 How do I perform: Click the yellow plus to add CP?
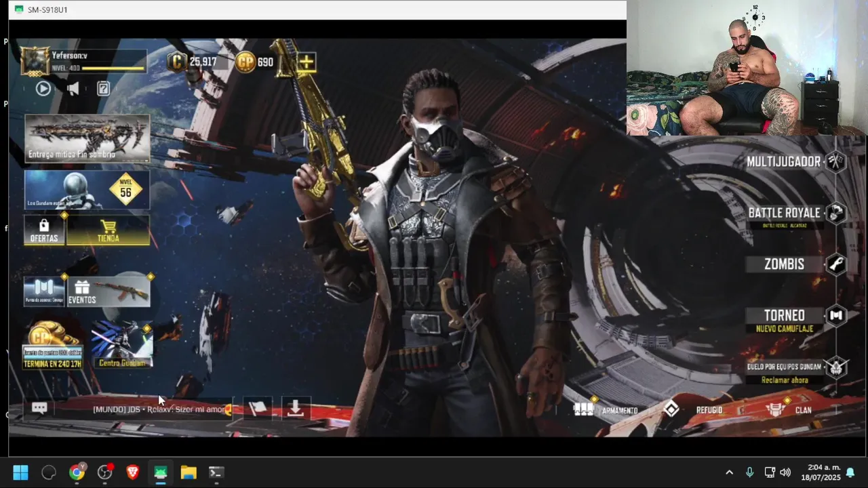point(306,62)
